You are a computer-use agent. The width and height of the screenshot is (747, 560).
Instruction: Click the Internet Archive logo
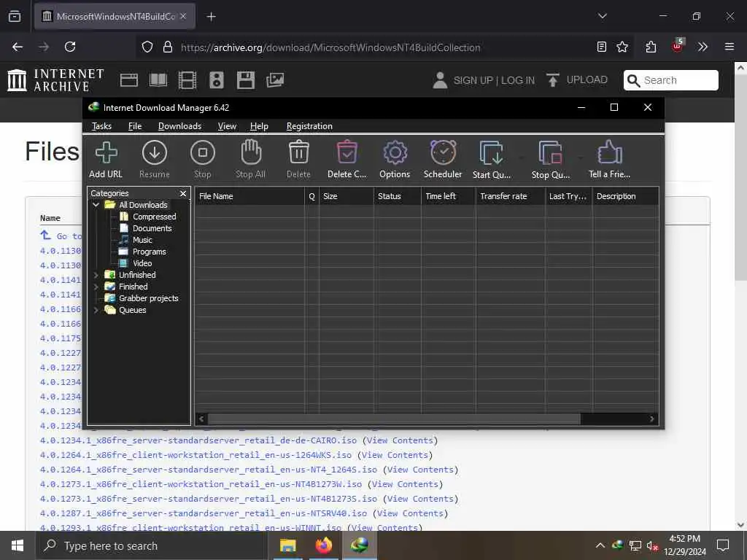pyautogui.click(x=55, y=80)
